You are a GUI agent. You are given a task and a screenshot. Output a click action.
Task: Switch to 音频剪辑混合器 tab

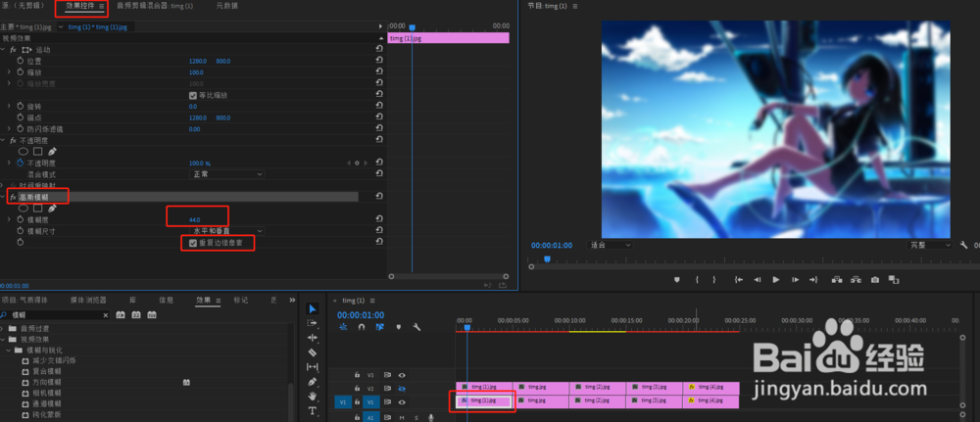pyautogui.click(x=155, y=6)
